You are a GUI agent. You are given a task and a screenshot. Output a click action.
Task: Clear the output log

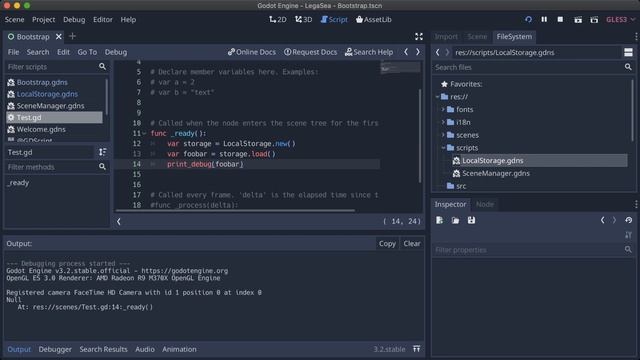(x=412, y=244)
